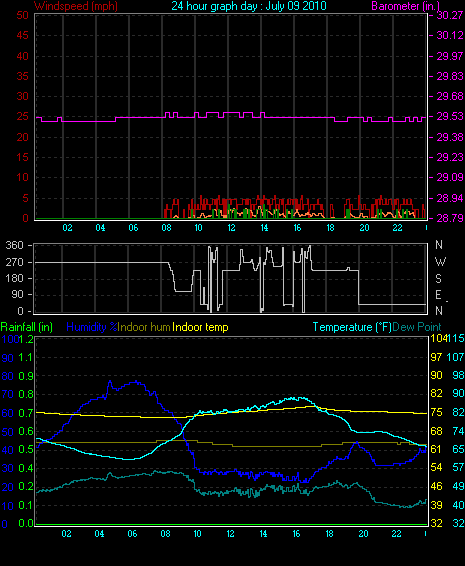Select rainfall axis value 0.5
This screenshot has height=566, width=465.
26,449
